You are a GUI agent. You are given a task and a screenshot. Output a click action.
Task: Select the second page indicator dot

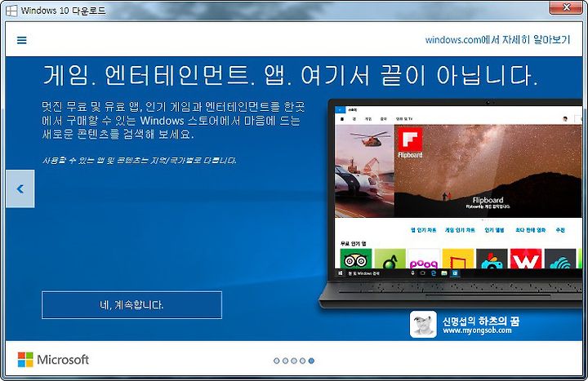click(285, 361)
